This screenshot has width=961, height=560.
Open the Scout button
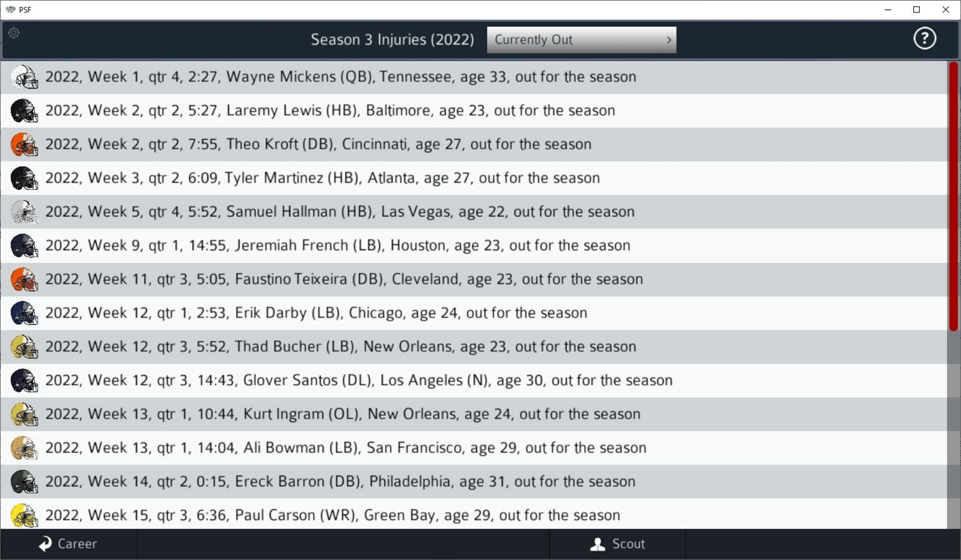coord(617,544)
